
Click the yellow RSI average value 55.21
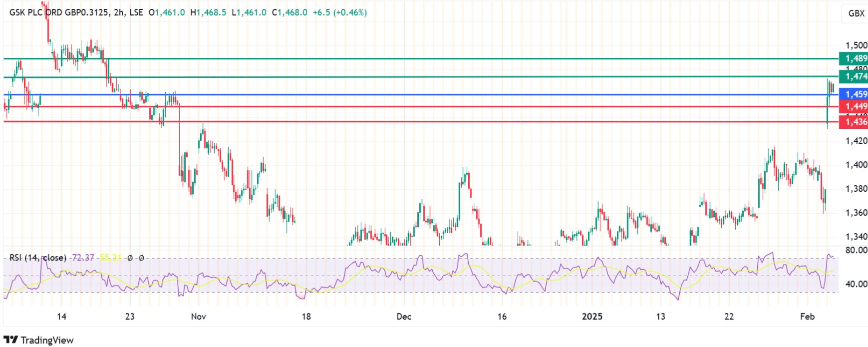[110, 258]
